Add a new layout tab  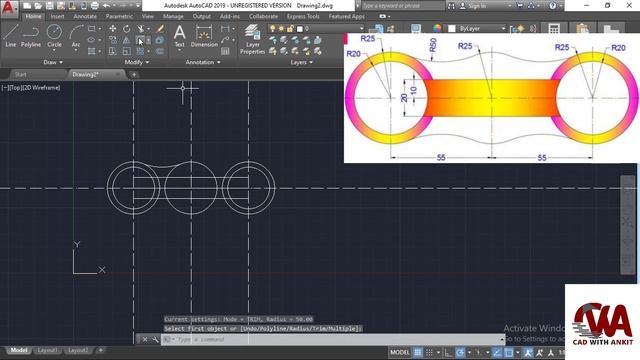[x=100, y=350]
